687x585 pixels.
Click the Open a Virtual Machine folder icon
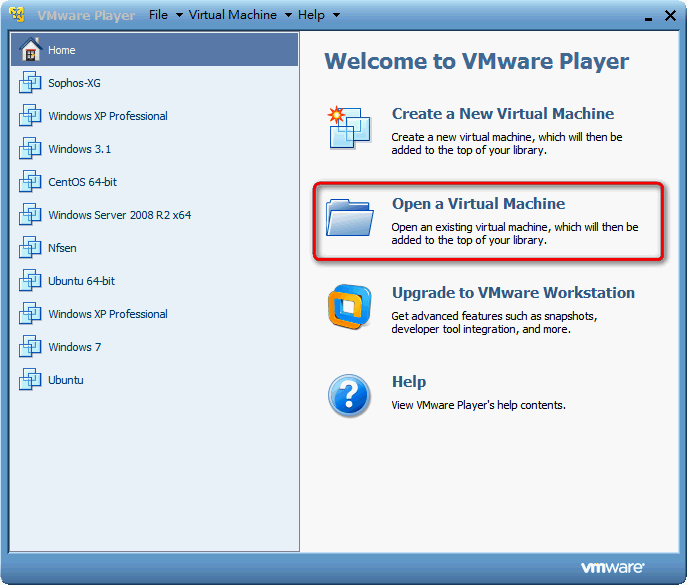point(349,218)
